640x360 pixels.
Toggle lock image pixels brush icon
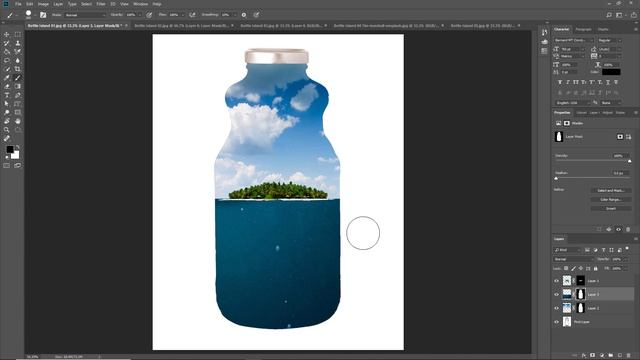pyautogui.click(x=573, y=268)
